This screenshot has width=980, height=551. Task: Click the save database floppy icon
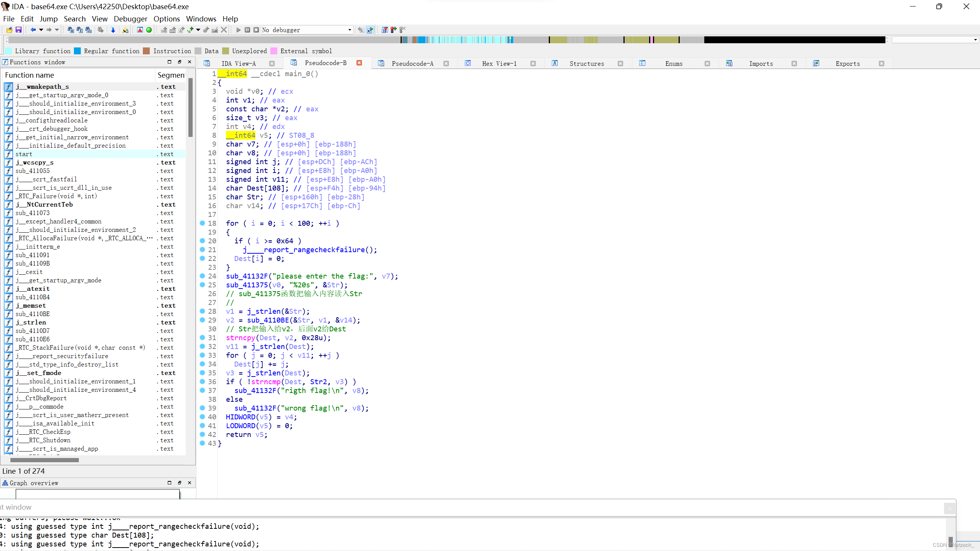[x=18, y=30]
